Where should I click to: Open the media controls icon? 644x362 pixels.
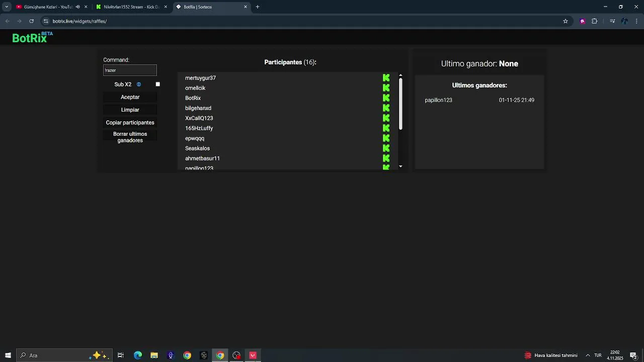[612, 21]
